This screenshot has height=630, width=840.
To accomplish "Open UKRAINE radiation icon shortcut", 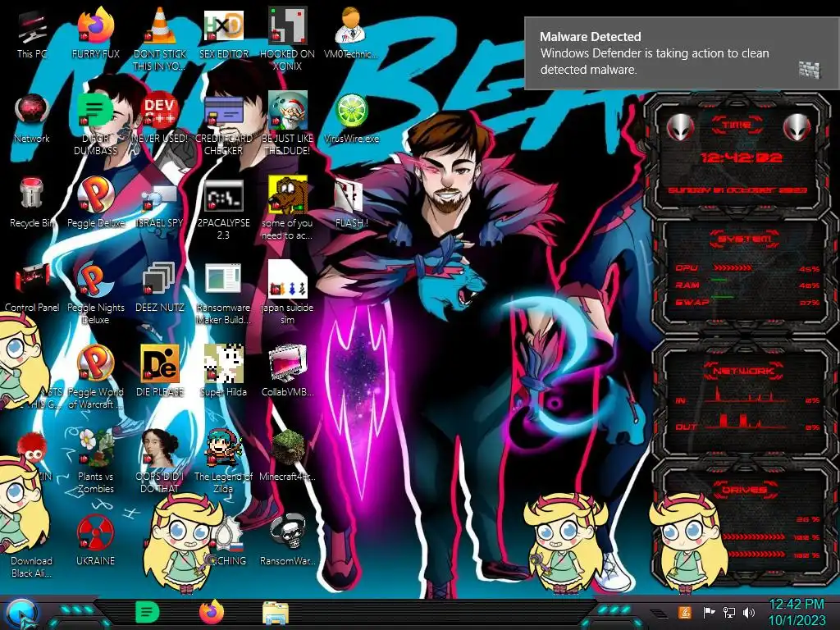I will click(x=95, y=541).
